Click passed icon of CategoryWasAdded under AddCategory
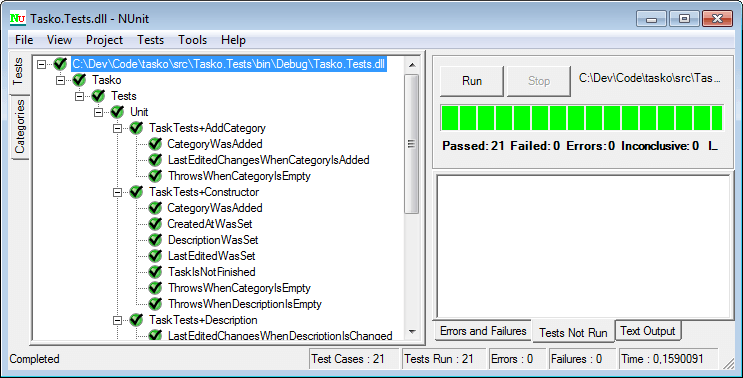This screenshot has width=743, height=378. click(155, 144)
